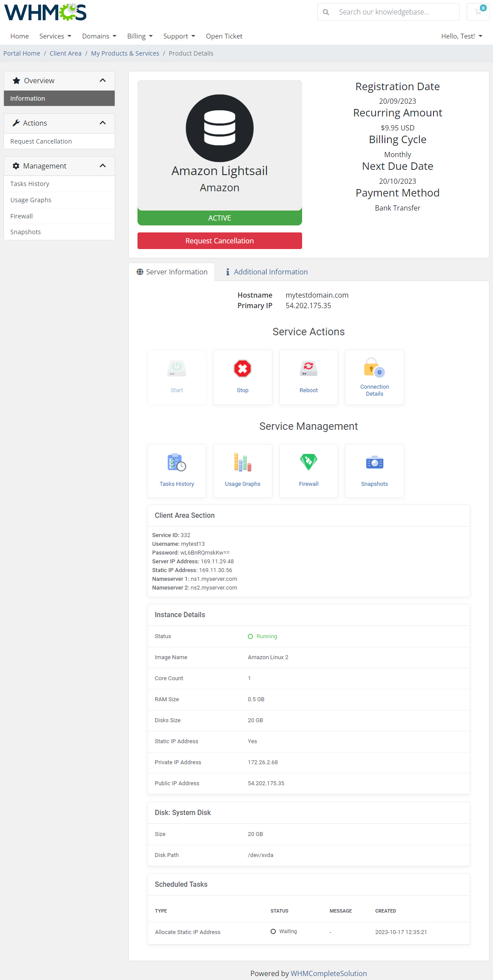Collapse the Actions sidebar panel

pyautogui.click(x=102, y=123)
